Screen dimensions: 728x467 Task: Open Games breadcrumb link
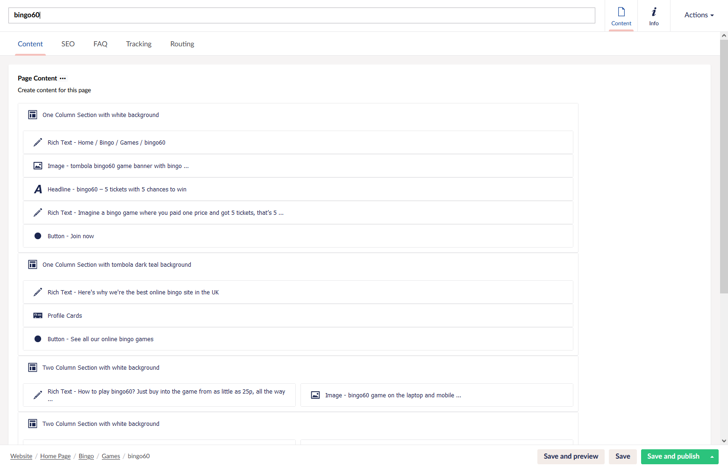(111, 456)
